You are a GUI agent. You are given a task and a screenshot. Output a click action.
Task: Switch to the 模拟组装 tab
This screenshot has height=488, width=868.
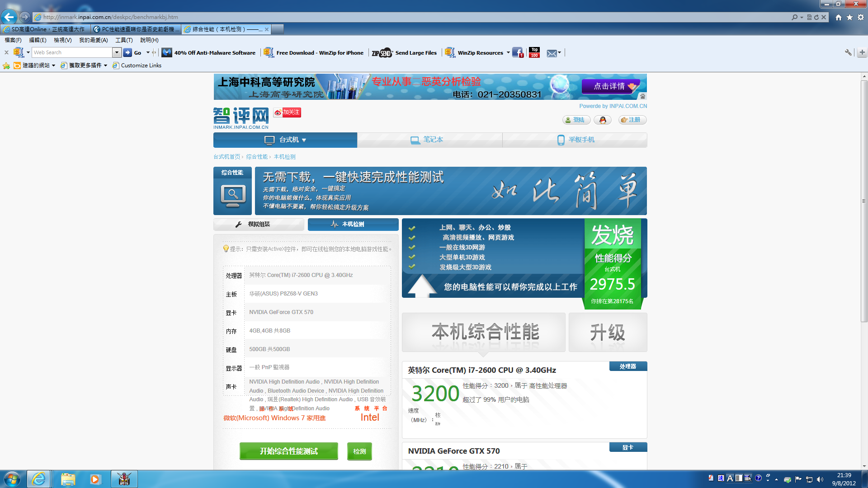click(x=259, y=224)
